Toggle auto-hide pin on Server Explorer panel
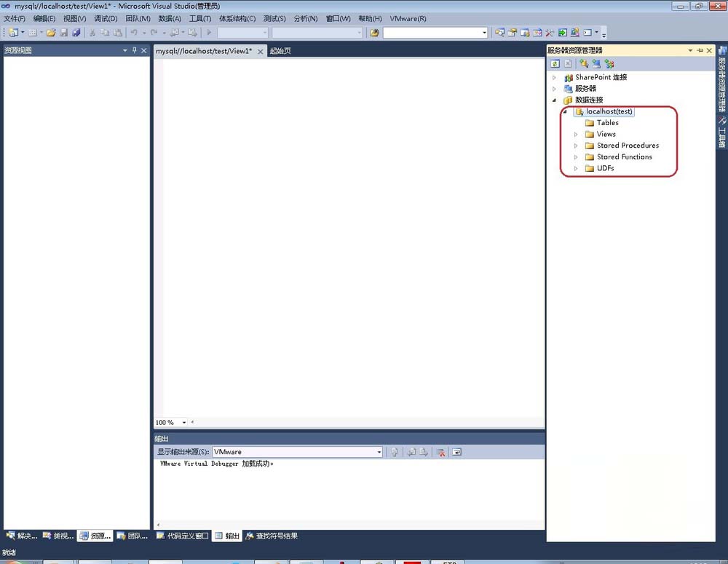The height and width of the screenshot is (564, 728). (x=700, y=50)
